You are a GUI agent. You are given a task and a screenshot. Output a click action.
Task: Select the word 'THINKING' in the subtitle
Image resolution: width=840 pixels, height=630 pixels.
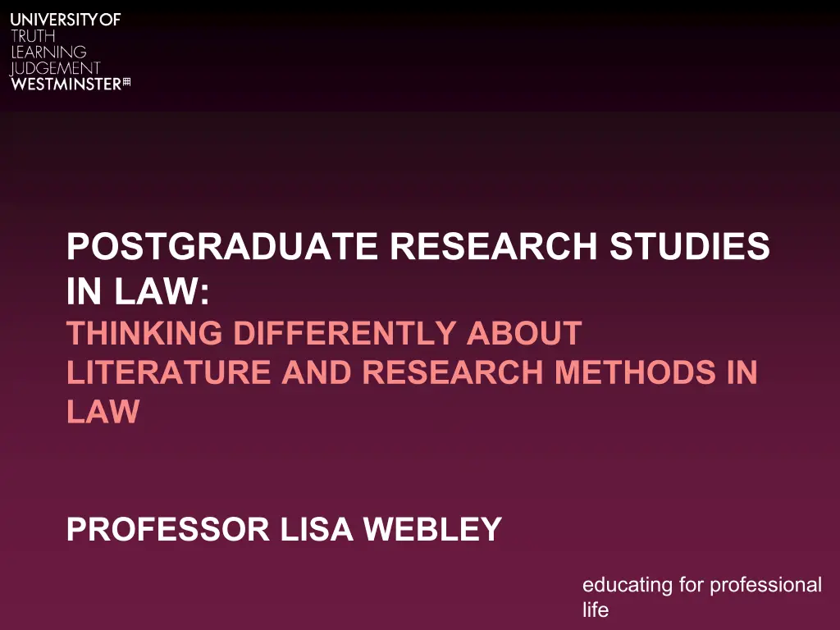click(144, 334)
